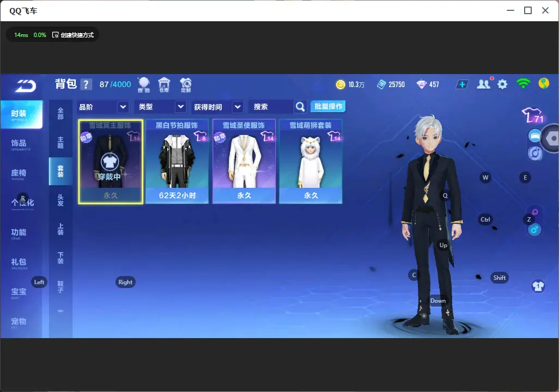Viewport: 559px width, 392px height.
Task: Click the gold coin currency icon
Action: point(341,84)
